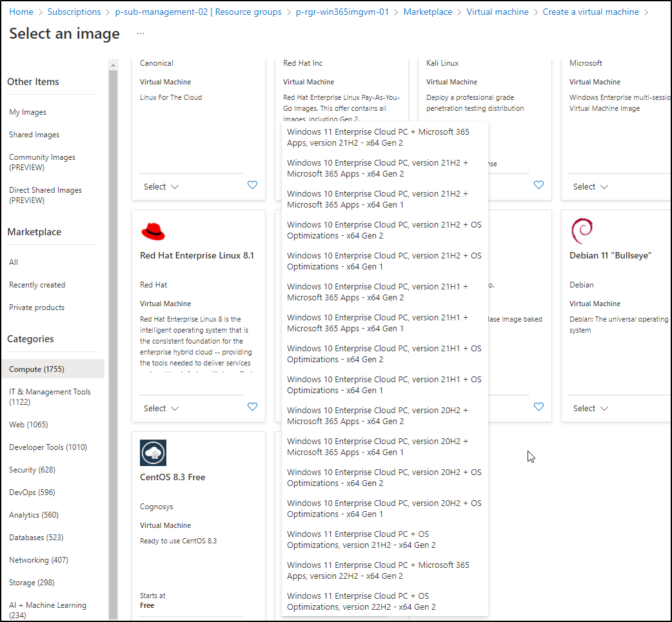Image resolution: width=672 pixels, height=622 pixels.
Task: Click the Debian swirl logo
Action: click(x=582, y=231)
